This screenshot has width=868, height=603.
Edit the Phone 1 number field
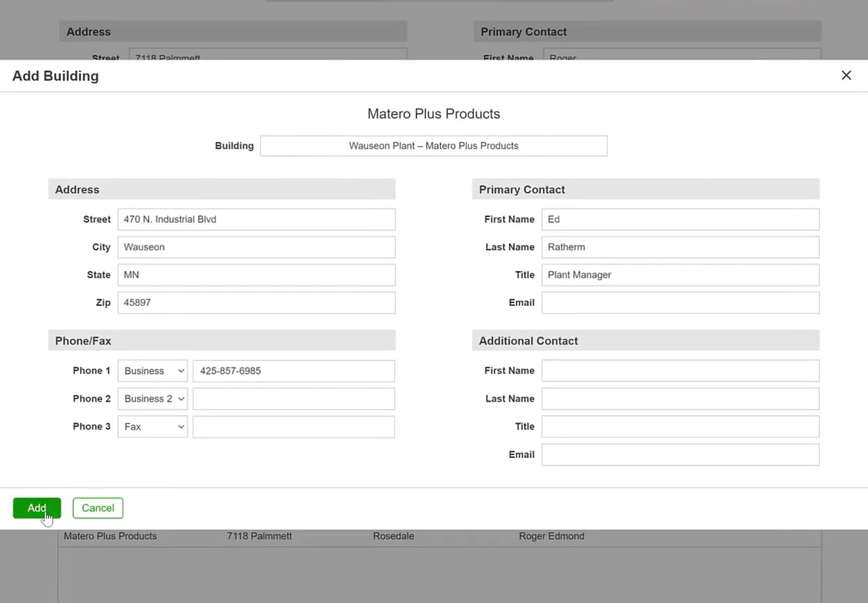click(x=293, y=371)
